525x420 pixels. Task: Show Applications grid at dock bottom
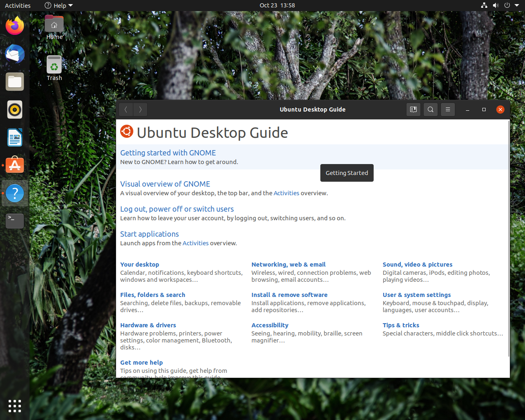[x=15, y=406]
